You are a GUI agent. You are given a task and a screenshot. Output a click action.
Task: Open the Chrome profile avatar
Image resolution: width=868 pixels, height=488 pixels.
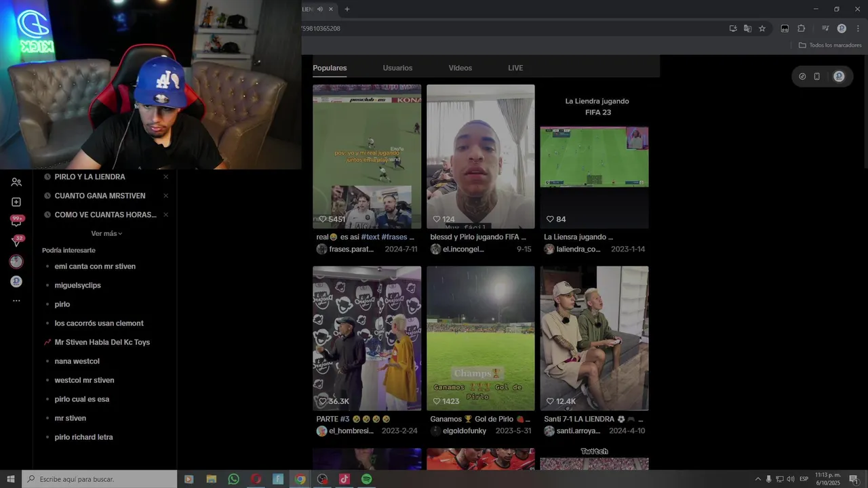point(842,28)
